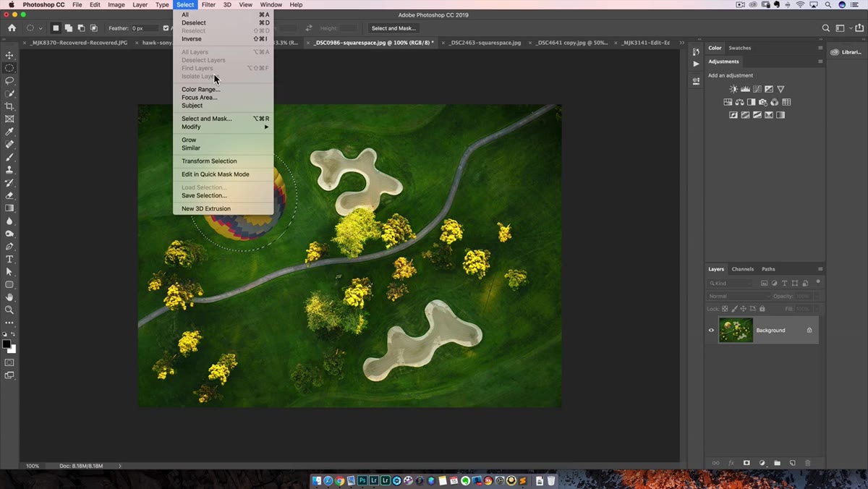Open the Actions panel play icon
The height and width of the screenshot is (489, 868).
[x=696, y=64]
